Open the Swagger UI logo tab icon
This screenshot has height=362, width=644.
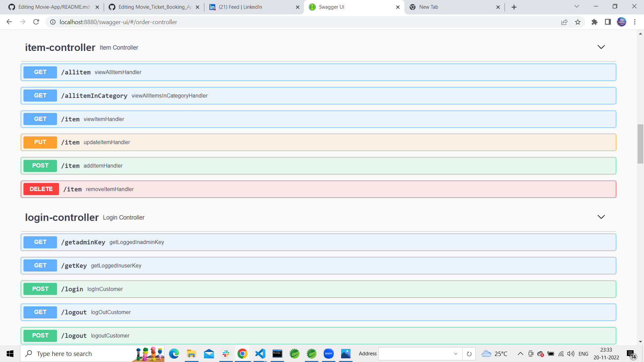[312, 7]
